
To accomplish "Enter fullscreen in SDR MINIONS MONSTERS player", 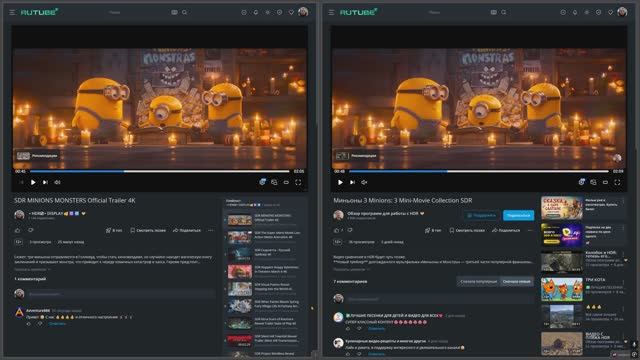I will click(298, 182).
